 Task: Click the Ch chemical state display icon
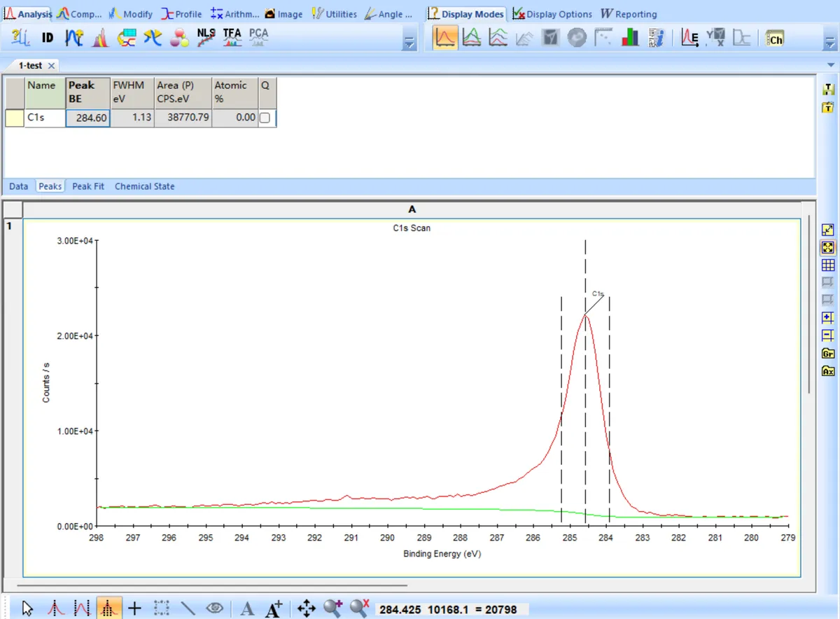[x=775, y=39]
